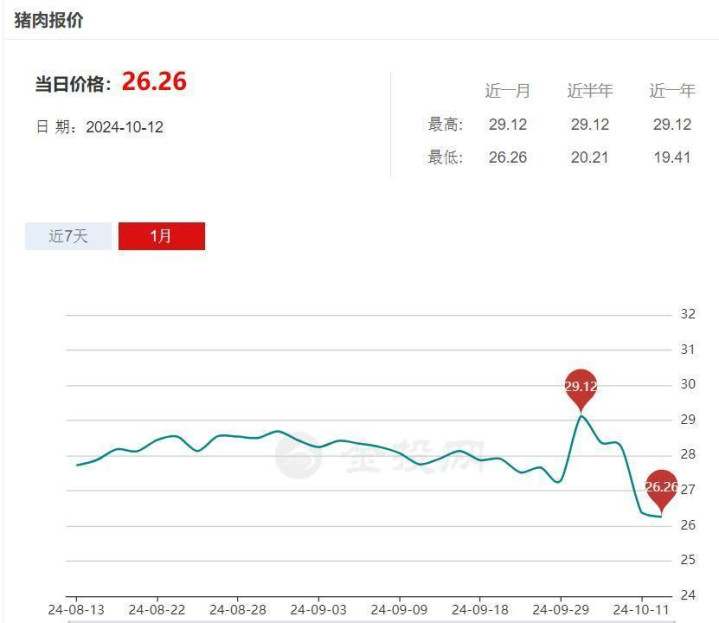Click x-axis label 24-09-18

point(480,610)
